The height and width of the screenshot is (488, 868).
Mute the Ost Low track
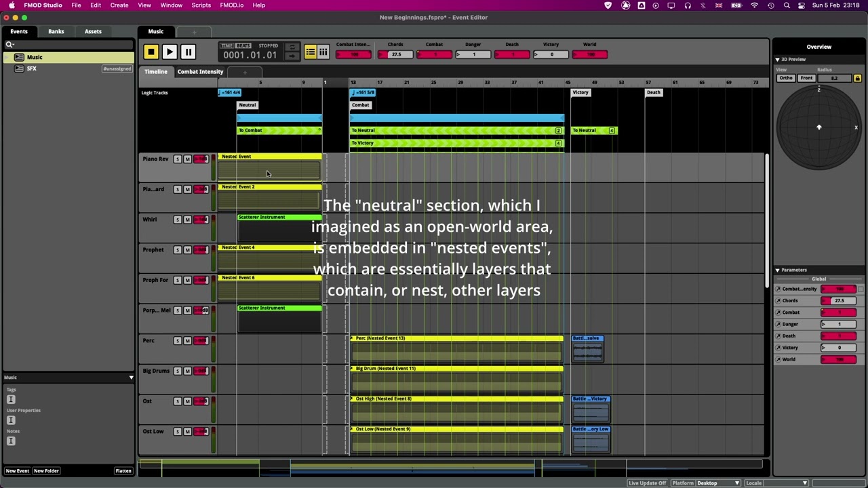pyautogui.click(x=187, y=432)
